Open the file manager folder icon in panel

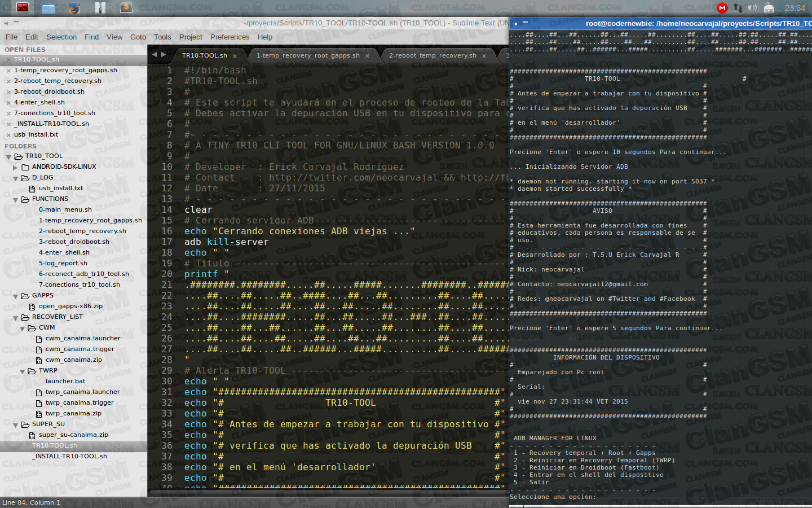48,7
